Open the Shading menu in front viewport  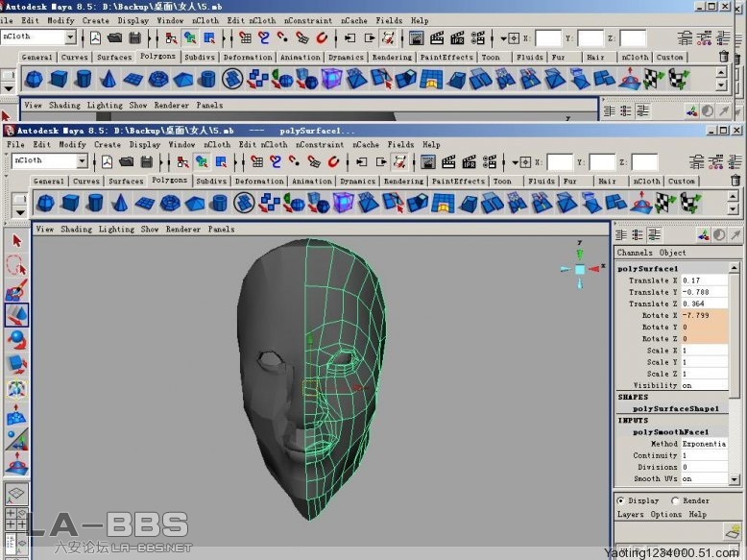(76, 230)
